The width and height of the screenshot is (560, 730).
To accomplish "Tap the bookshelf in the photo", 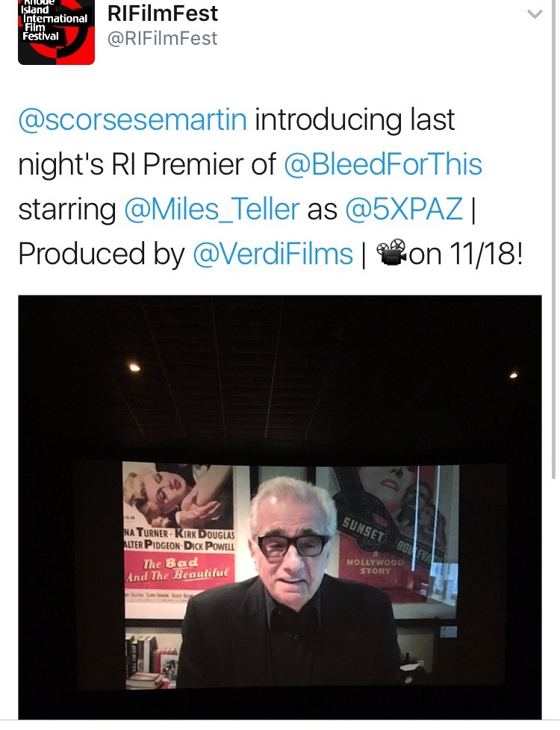I will coord(152,659).
